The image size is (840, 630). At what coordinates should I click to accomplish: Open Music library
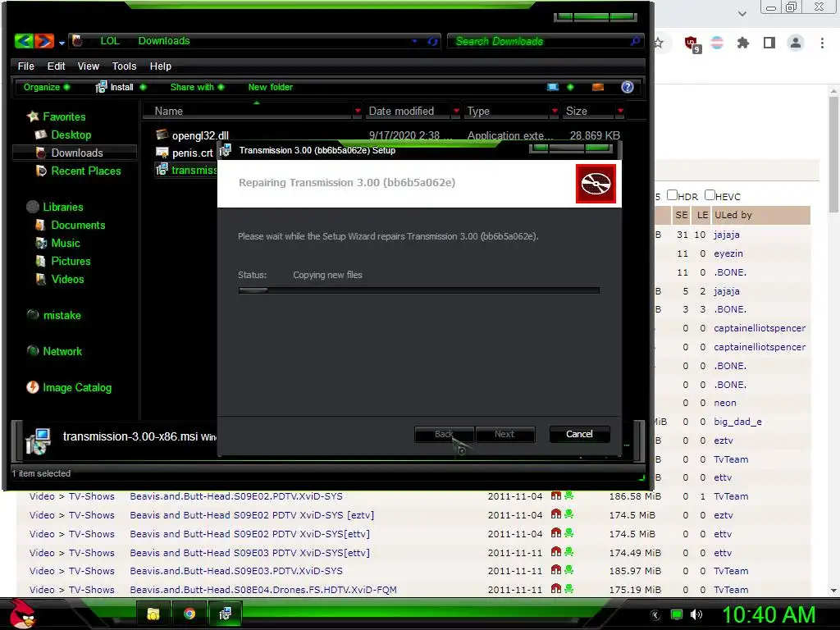[57, 243]
